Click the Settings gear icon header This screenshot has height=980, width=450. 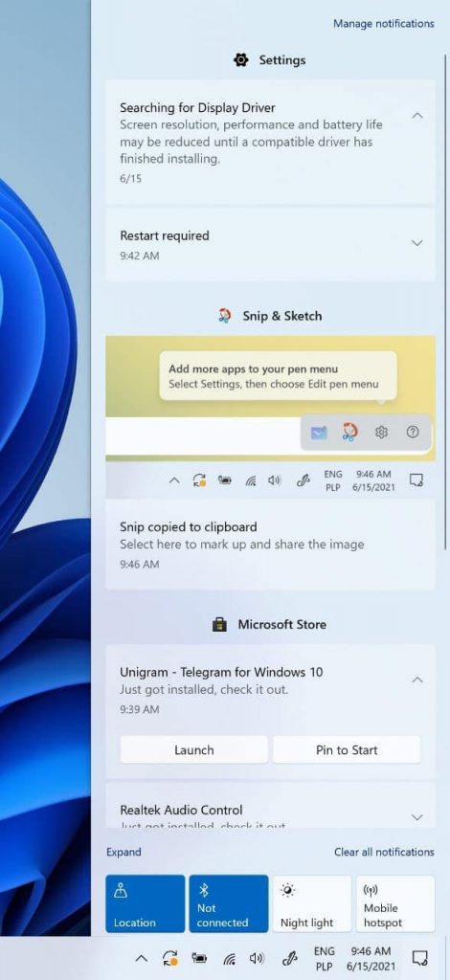click(x=240, y=60)
